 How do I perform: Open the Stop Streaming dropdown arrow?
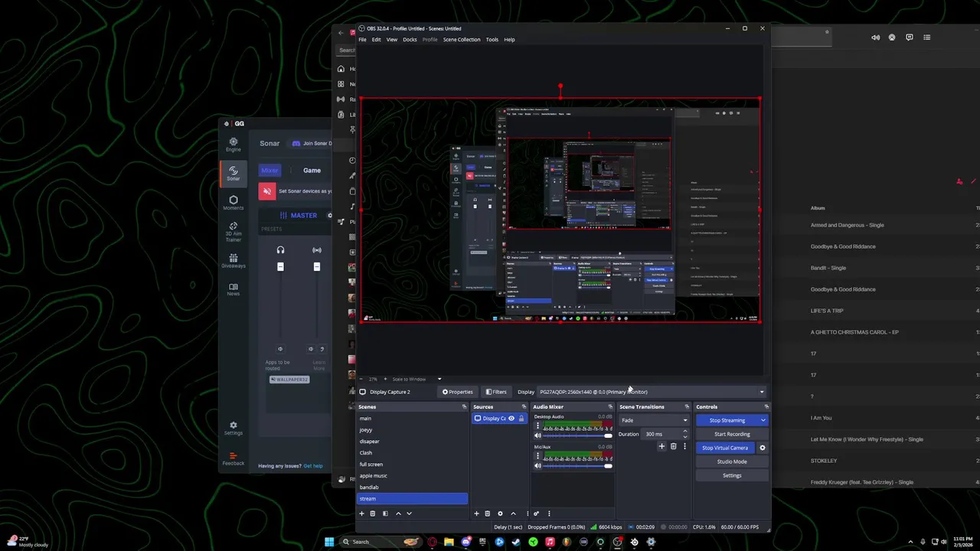pyautogui.click(x=763, y=420)
